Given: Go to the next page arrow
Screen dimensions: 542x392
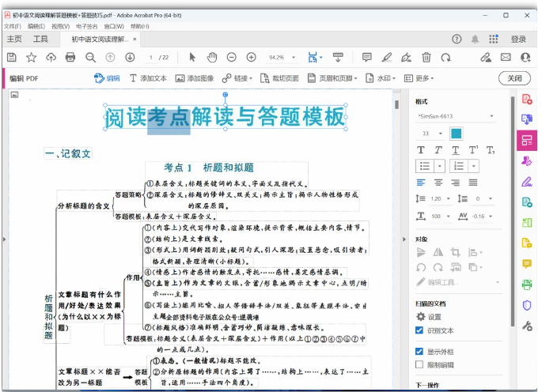Looking at the screenshot, I should pyautogui.click(x=130, y=58).
